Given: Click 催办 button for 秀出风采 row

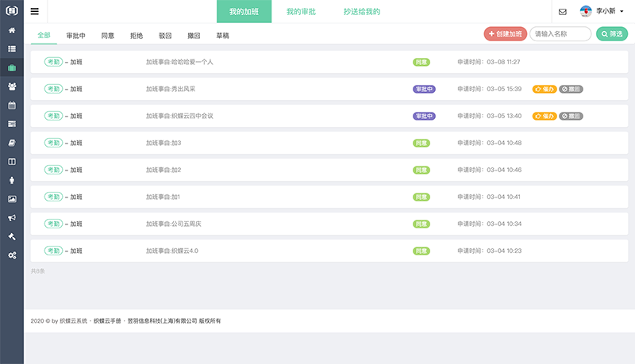Looking at the screenshot, I should pyautogui.click(x=545, y=89).
